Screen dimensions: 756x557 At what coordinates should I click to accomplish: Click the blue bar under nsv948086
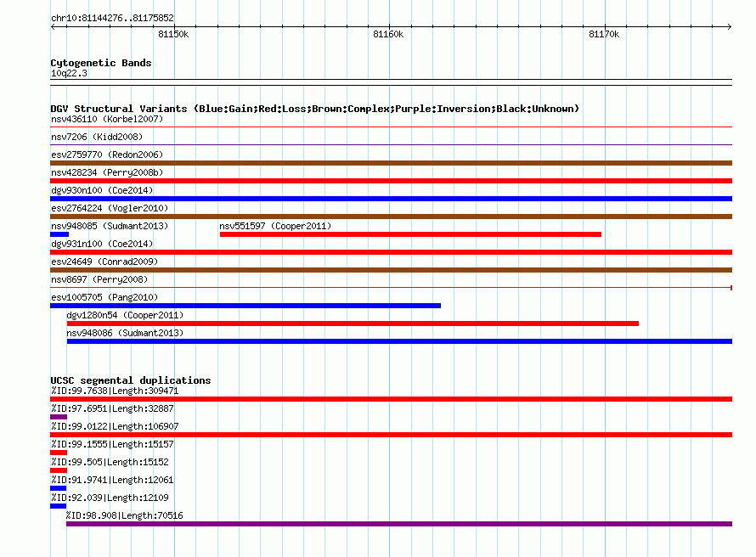point(399,341)
